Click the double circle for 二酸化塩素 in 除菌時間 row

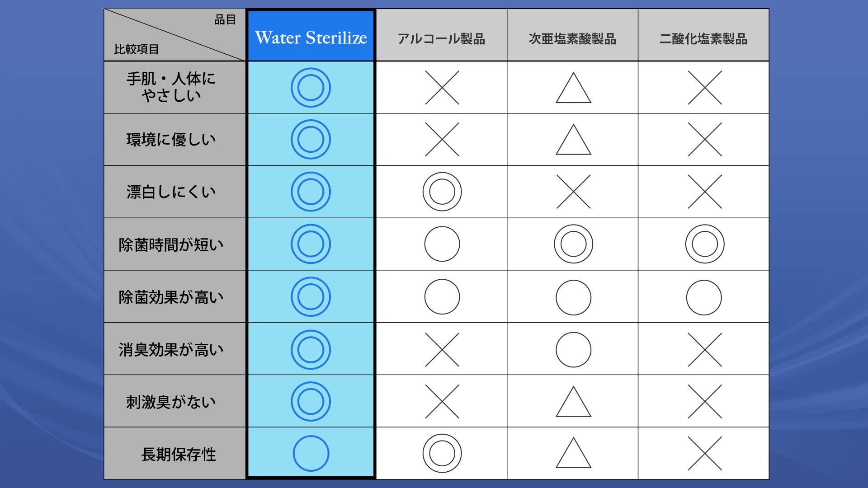pyautogui.click(x=705, y=244)
